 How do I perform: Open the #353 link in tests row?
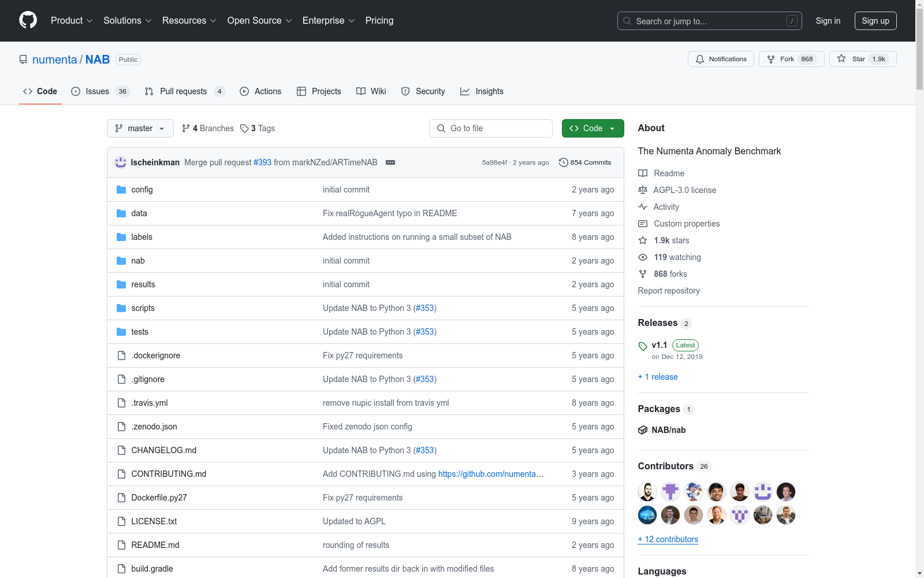point(425,332)
